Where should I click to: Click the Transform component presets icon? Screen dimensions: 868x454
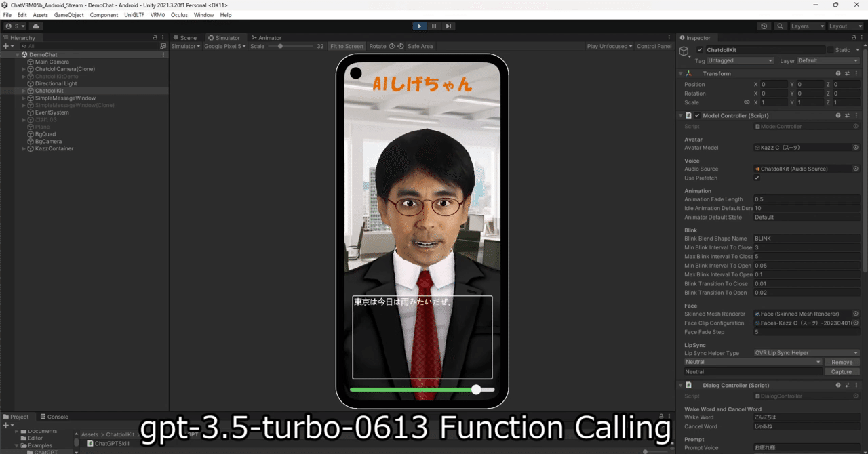pos(848,73)
